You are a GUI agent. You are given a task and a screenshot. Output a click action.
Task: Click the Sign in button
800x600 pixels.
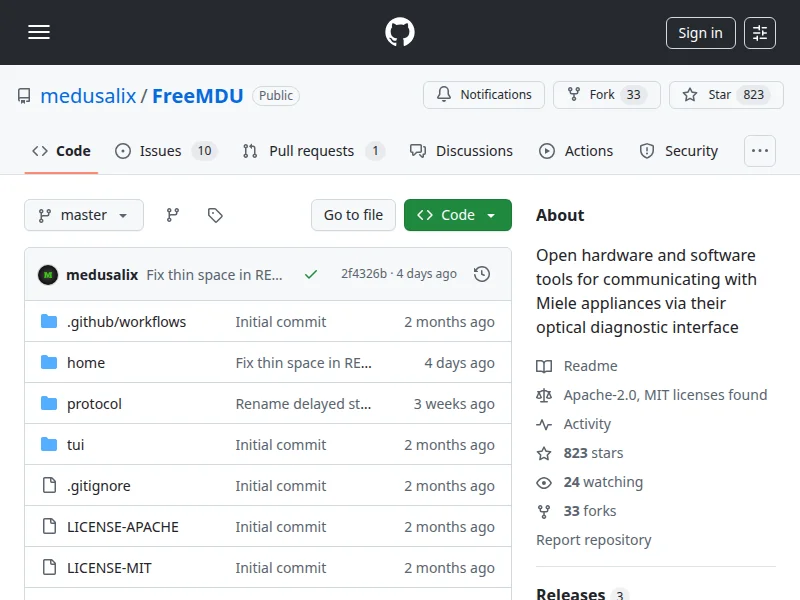(700, 33)
